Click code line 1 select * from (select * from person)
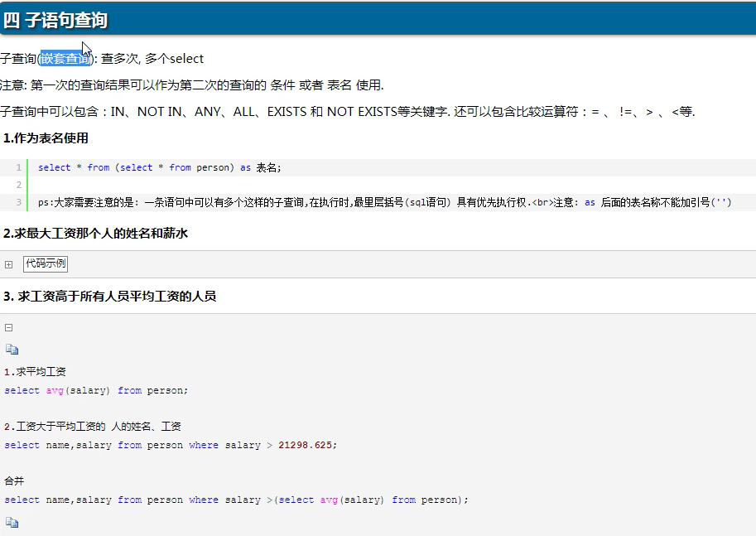 (160, 167)
